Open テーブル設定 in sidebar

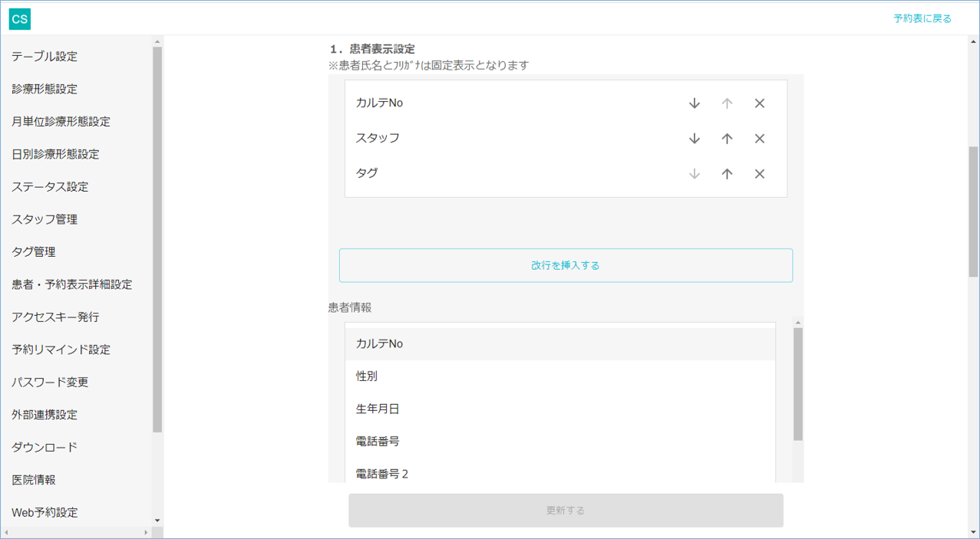(45, 57)
